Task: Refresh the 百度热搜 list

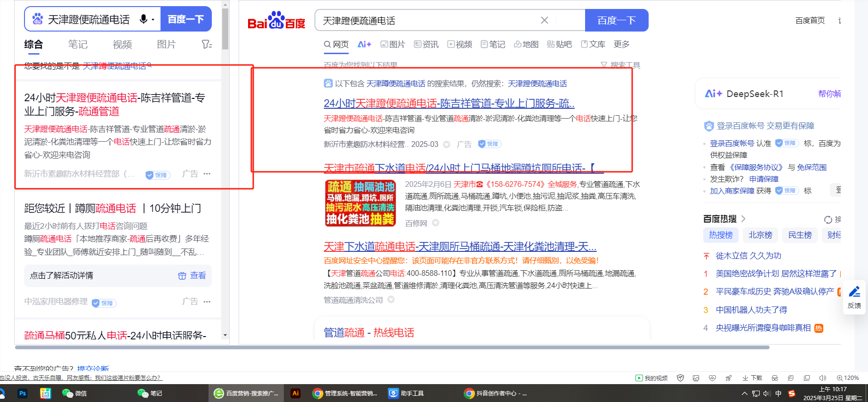Action: click(828, 219)
